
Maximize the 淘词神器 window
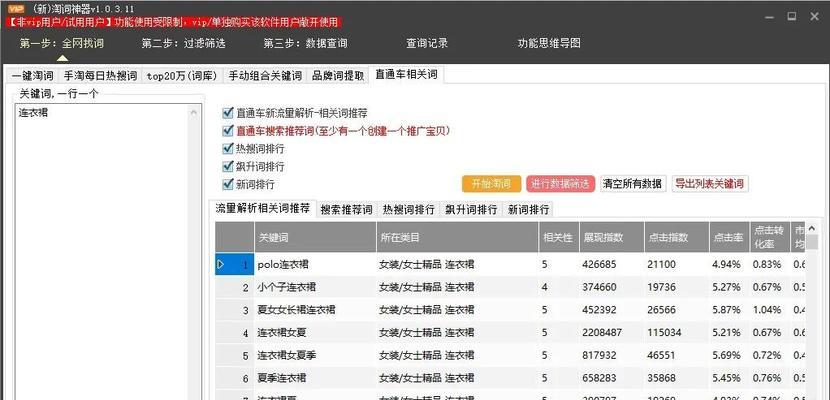pos(792,16)
